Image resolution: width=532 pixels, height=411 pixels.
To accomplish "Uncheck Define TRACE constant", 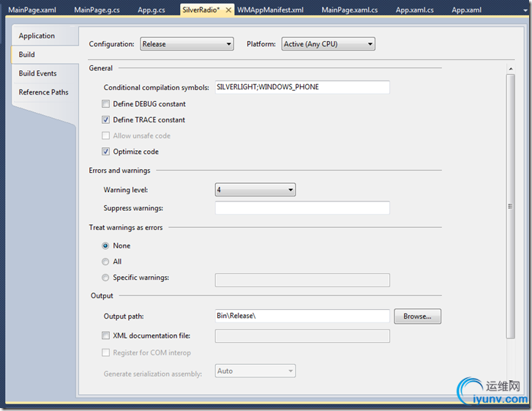I will [x=106, y=119].
